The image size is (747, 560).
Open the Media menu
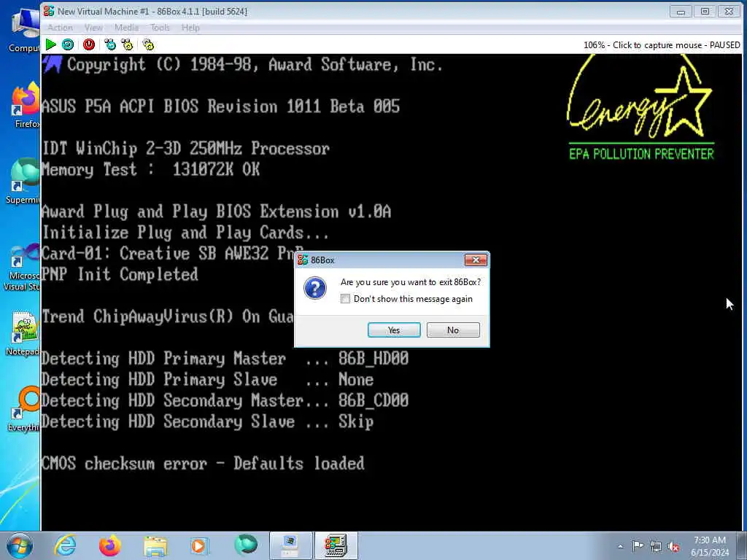pyautogui.click(x=126, y=28)
